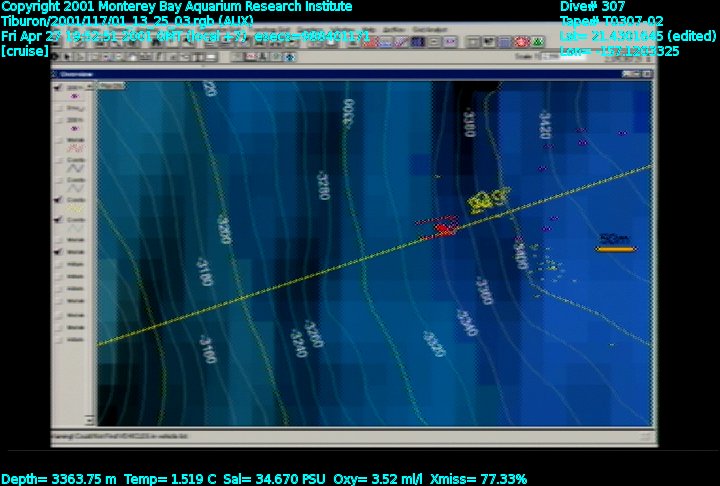The image size is (720, 486).
Task: Click the purple diagonal pen toolbar icon
Action: (401, 42)
